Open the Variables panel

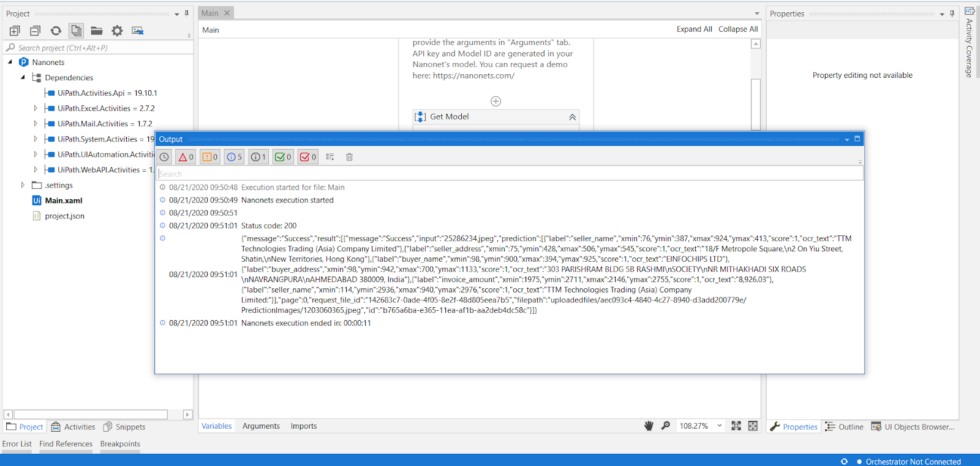(x=217, y=426)
